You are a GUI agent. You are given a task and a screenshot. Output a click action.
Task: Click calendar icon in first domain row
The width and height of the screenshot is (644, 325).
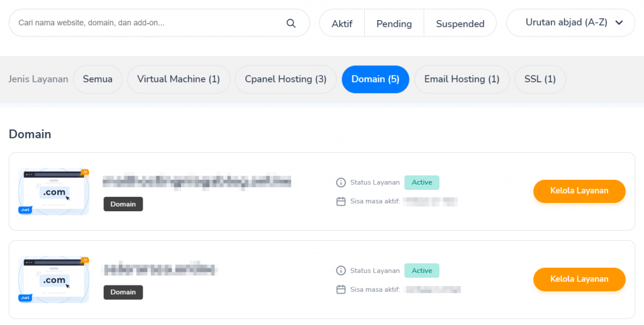(341, 202)
